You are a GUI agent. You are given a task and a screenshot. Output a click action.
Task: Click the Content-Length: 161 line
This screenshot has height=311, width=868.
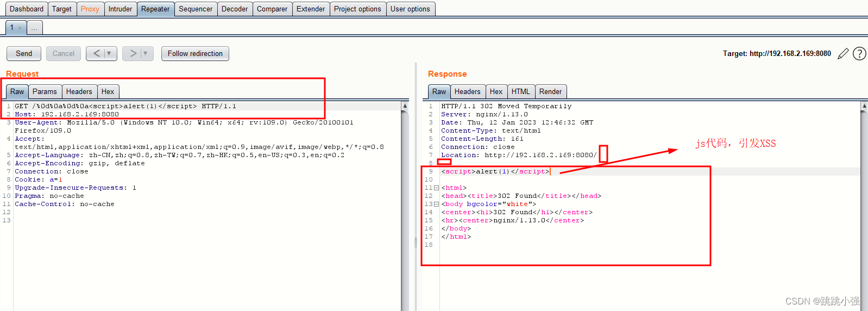coord(482,139)
